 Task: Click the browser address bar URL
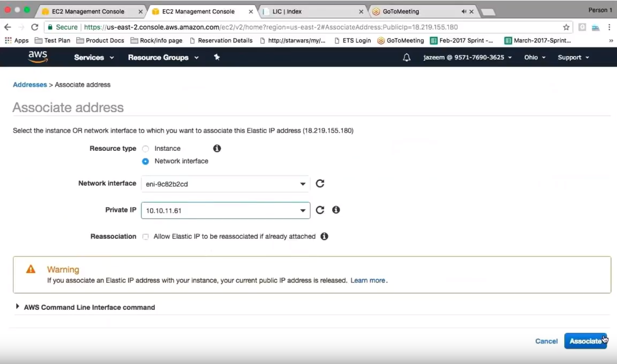tap(271, 27)
